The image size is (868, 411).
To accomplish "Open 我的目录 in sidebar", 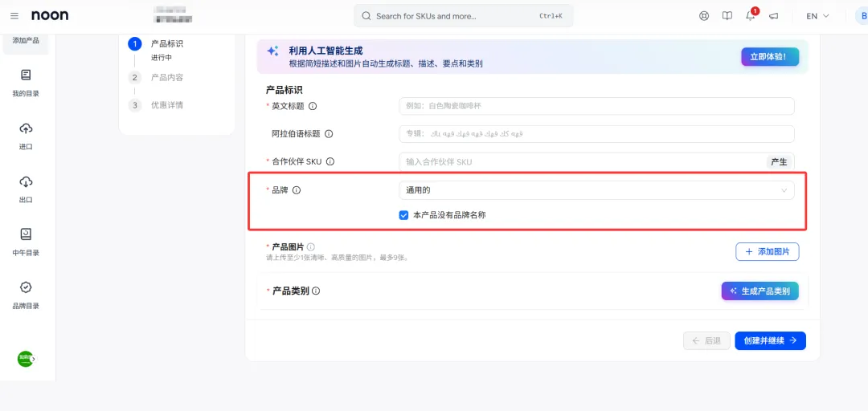I will tap(26, 83).
